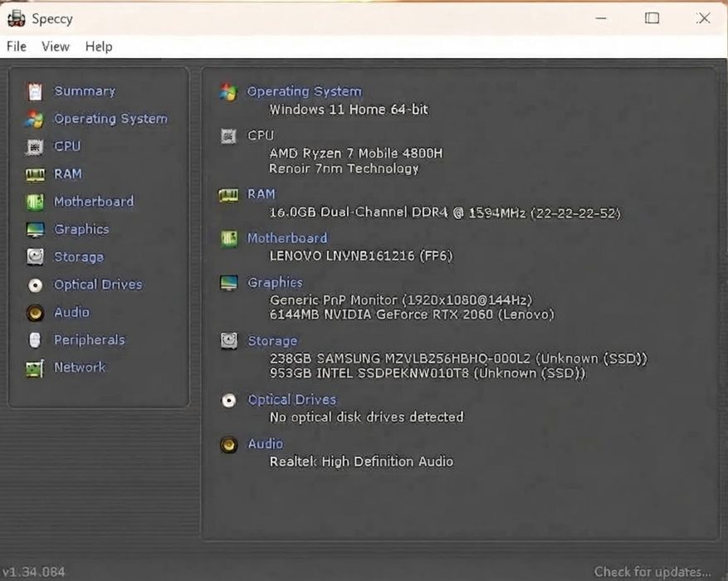The width and height of the screenshot is (728, 581).
Task: Click the Operating System Windows flag sidebar icon
Action: coord(35,119)
